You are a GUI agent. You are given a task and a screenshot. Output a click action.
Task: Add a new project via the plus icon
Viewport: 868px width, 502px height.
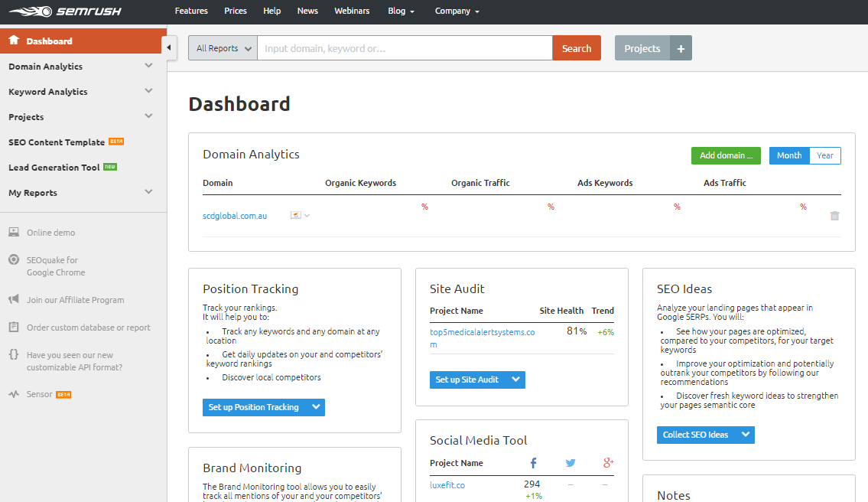point(681,47)
